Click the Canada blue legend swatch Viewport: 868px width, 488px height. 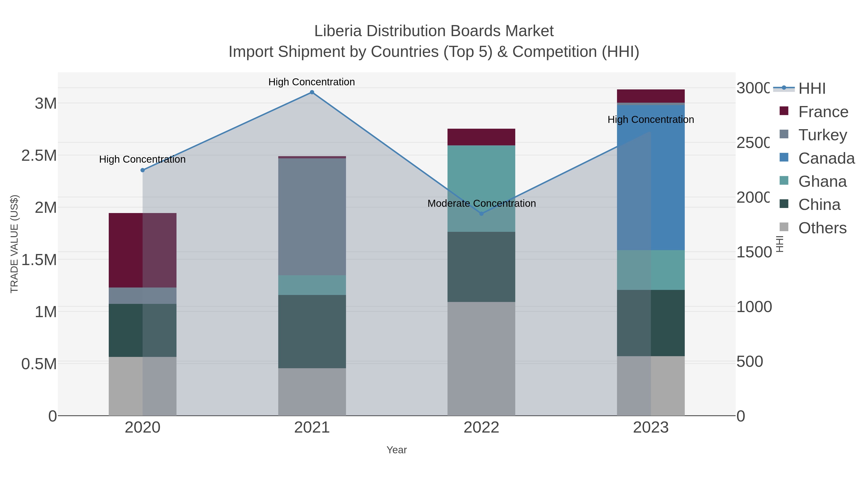click(784, 157)
